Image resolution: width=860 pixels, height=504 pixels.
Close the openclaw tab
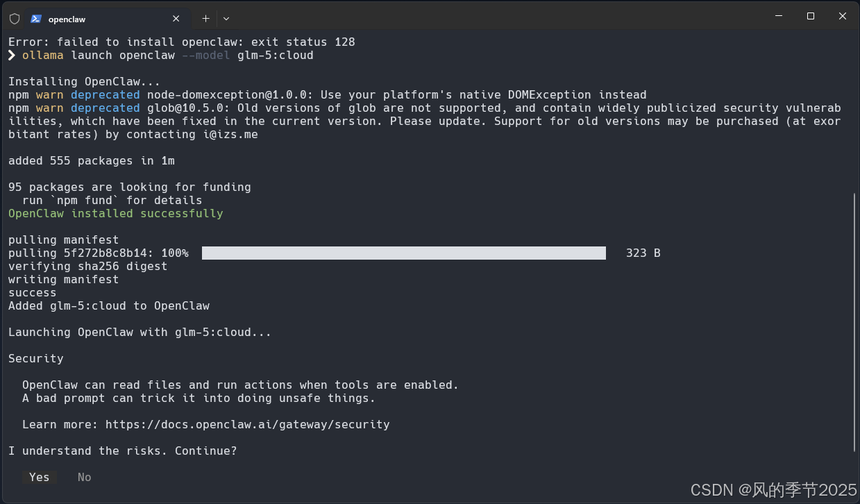pos(176,19)
